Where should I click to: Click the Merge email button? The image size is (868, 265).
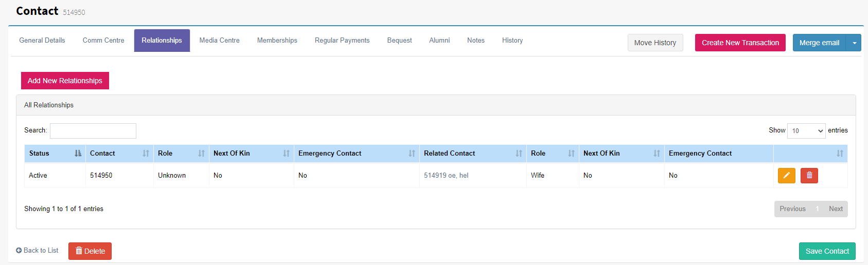[820, 43]
